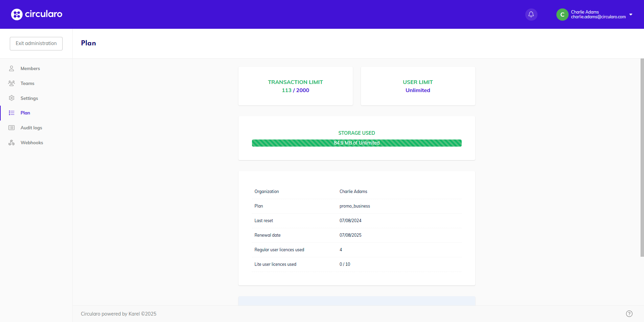Click the Transaction Limit card
The width and height of the screenshot is (644, 322).
[x=295, y=86]
